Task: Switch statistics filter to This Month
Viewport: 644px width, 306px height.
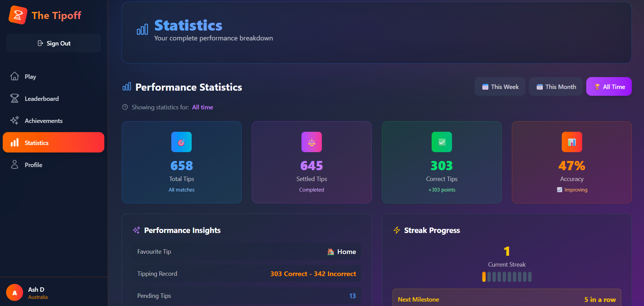Action: pyautogui.click(x=556, y=87)
